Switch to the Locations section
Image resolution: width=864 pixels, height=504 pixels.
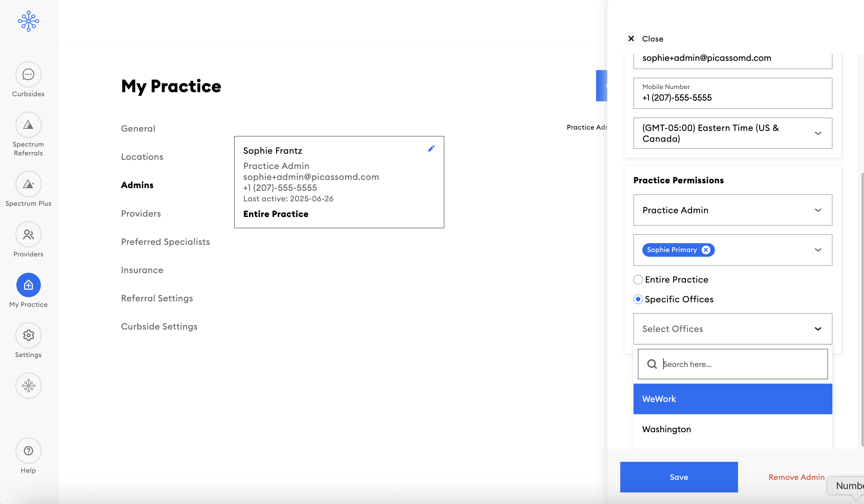[142, 157]
